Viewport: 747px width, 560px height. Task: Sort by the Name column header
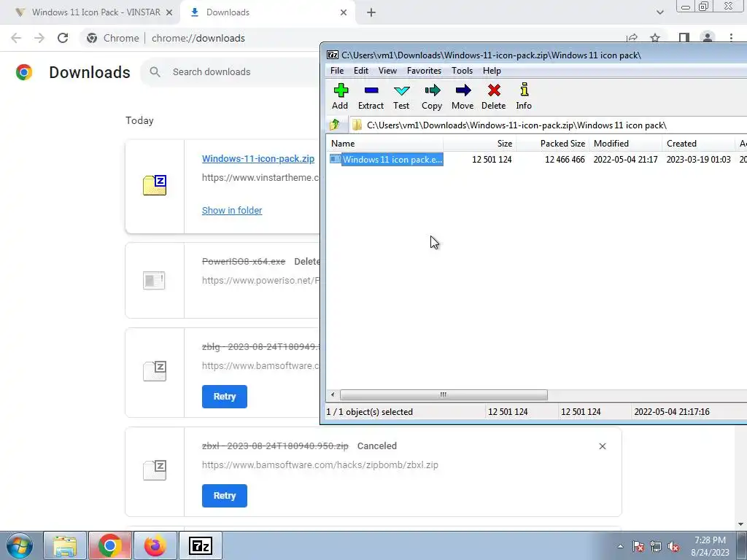(x=385, y=144)
